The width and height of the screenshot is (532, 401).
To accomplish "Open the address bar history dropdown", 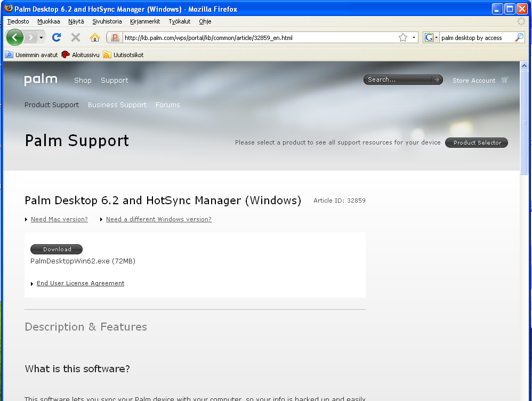I will [414, 37].
